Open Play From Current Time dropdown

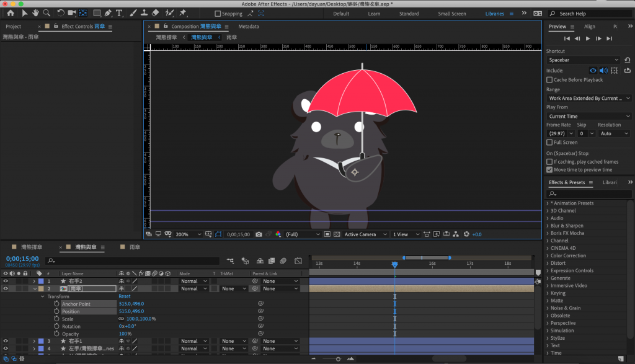pos(589,116)
